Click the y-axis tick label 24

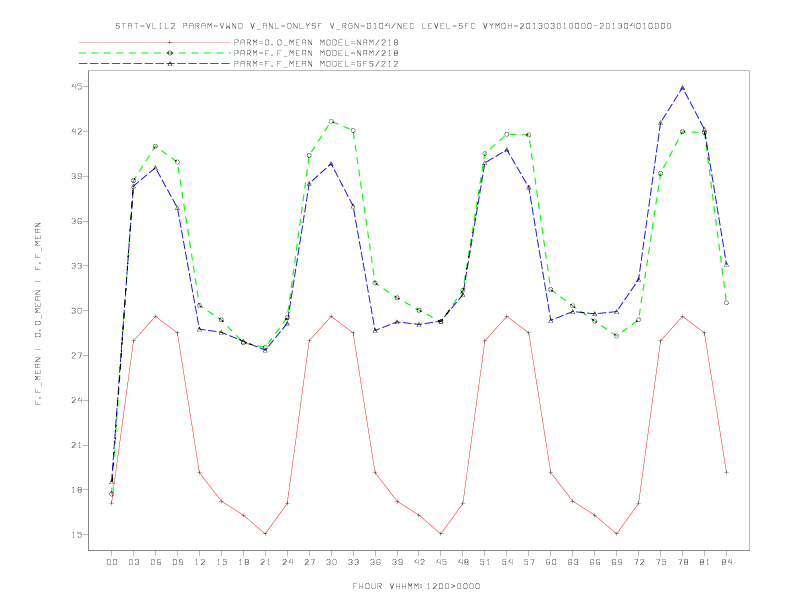[76, 400]
